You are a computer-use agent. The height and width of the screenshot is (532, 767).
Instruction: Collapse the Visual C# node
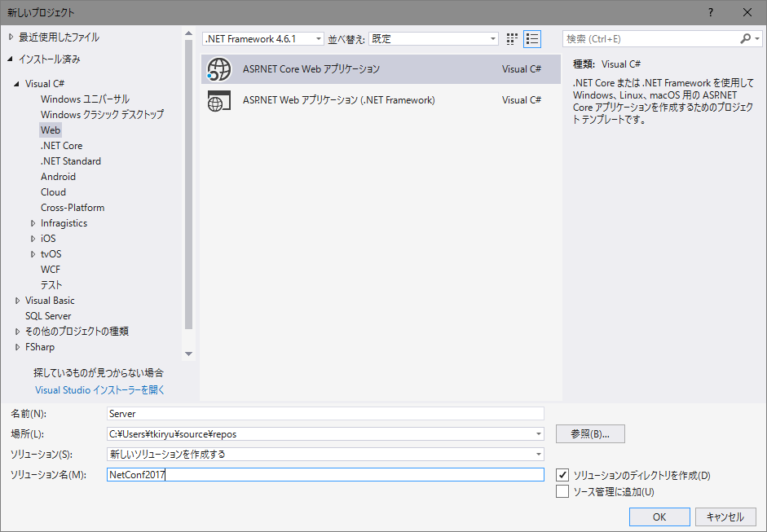[16, 84]
